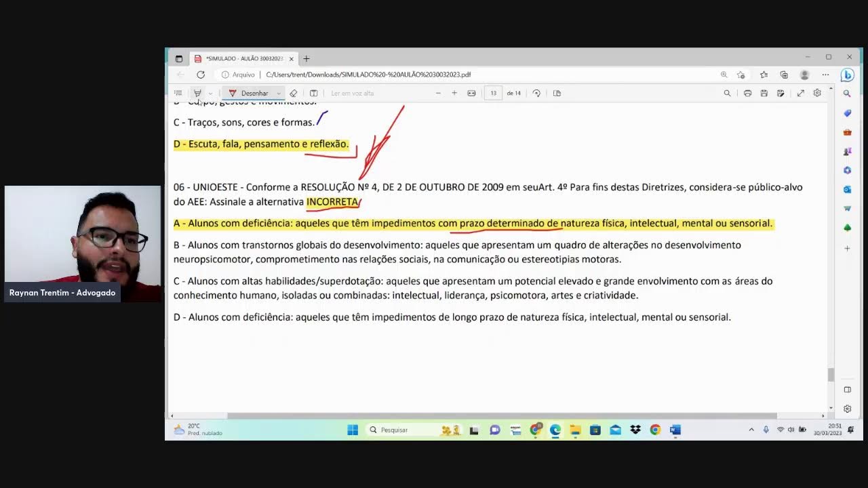Open a new browser tab
This screenshot has width=868, height=488.
307,58
